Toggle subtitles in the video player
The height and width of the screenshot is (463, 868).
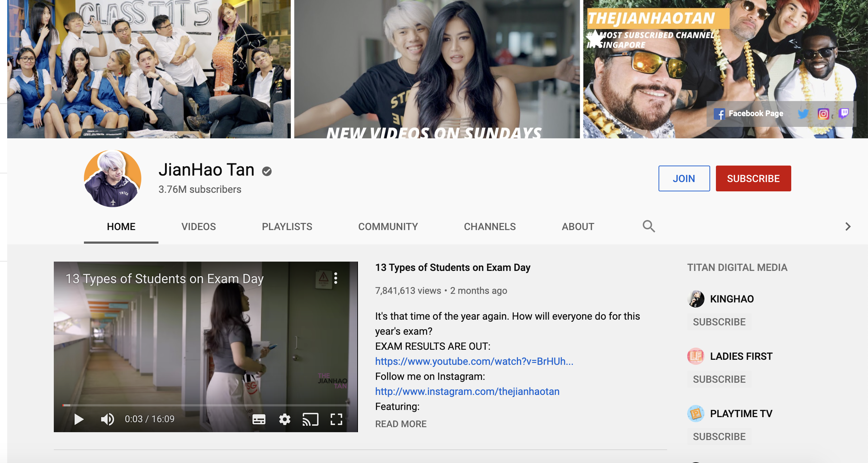(259, 419)
